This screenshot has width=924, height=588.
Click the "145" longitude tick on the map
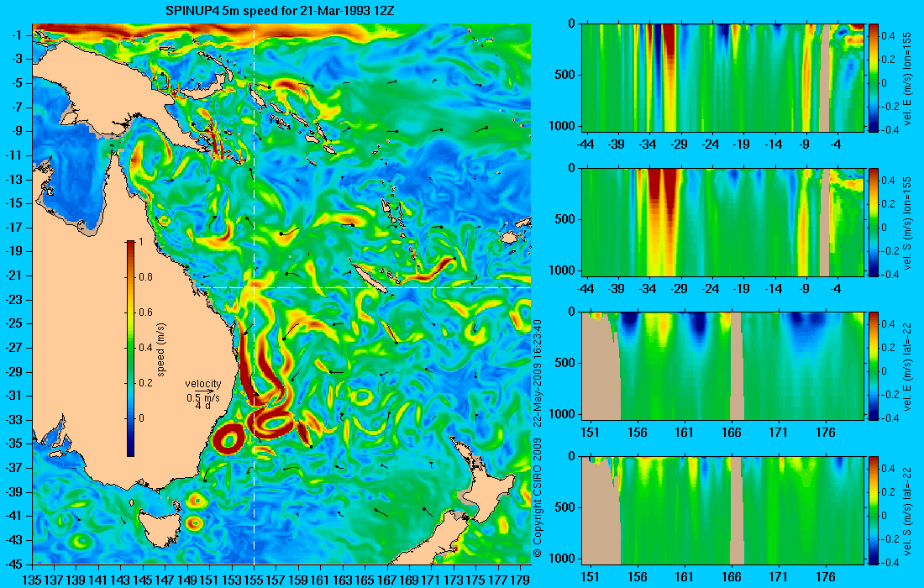click(x=143, y=580)
